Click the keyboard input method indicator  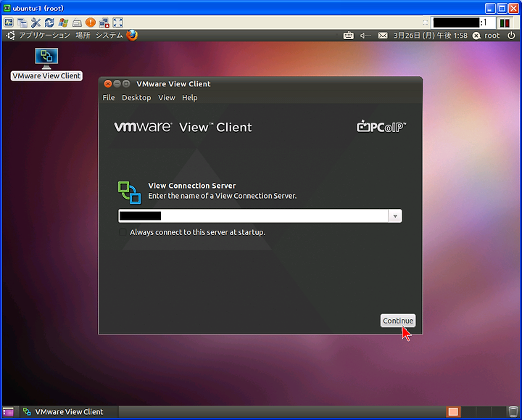click(348, 36)
